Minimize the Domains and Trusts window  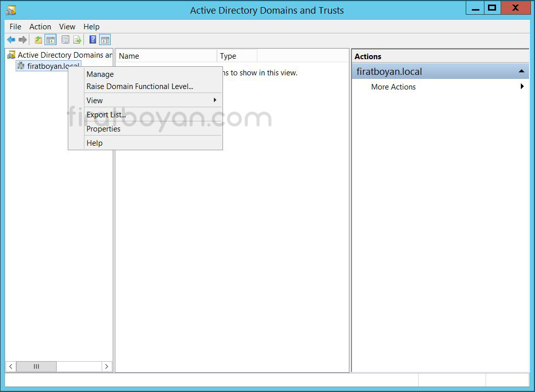pyautogui.click(x=475, y=9)
